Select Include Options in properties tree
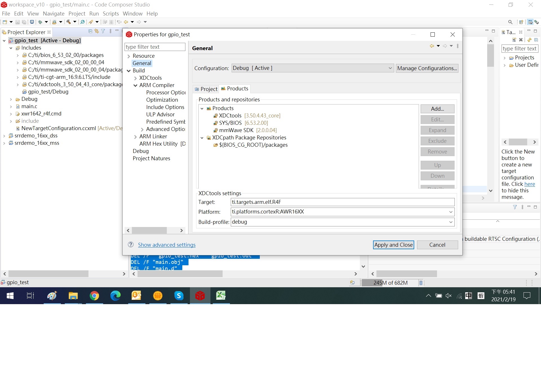The width and height of the screenshot is (541, 392). (165, 107)
